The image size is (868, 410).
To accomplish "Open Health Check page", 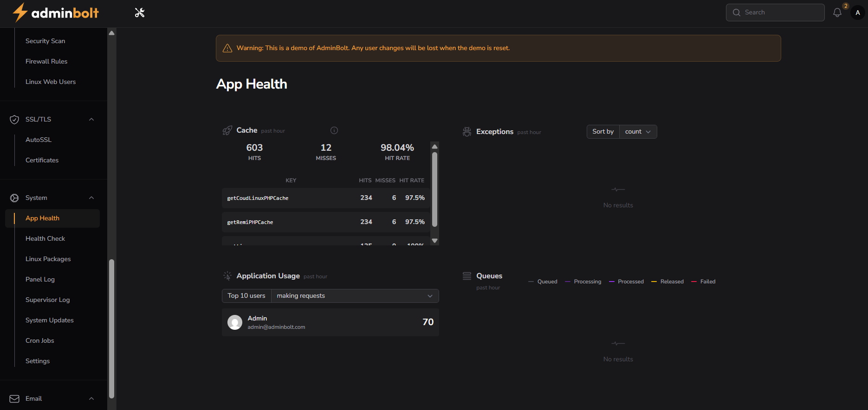I will click(45, 238).
